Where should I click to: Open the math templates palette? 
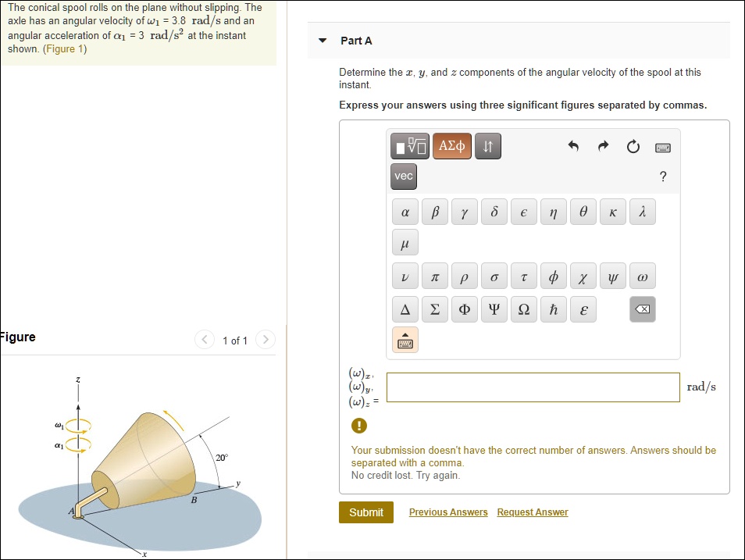(409, 145)
